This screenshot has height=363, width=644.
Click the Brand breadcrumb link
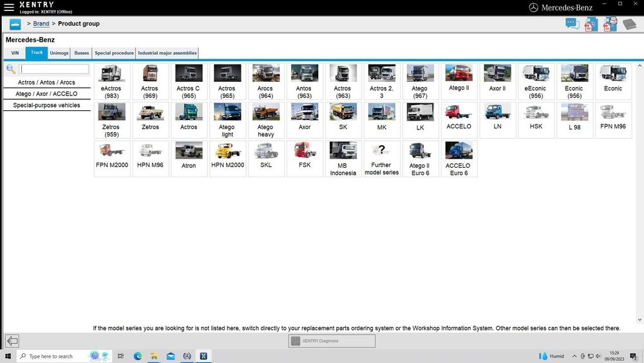41,24
